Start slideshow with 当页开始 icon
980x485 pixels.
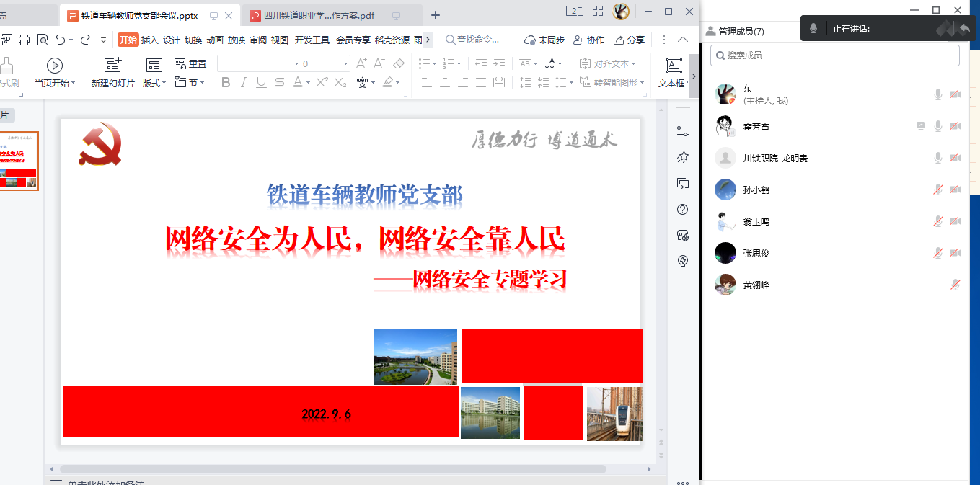[54, 65]
